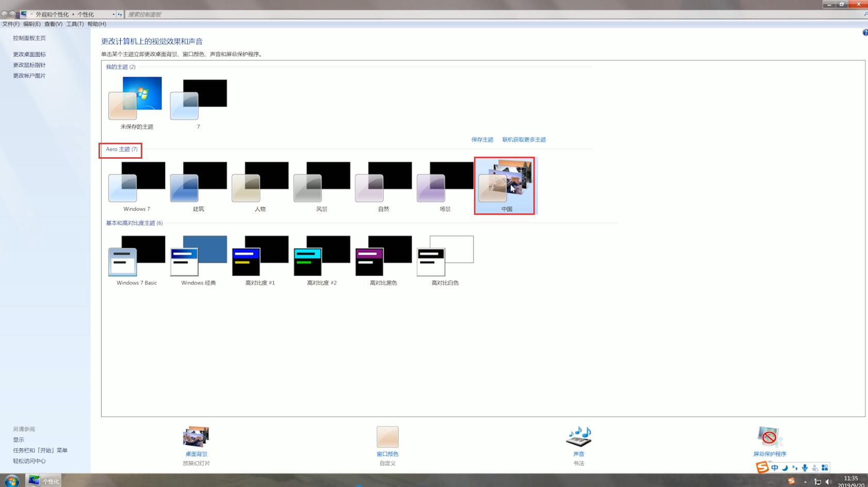The height and width of the screenshot is (487, 868).
Task: Open the 文件(F) menu
Action: pyautogui.click(x=11, y=24)
